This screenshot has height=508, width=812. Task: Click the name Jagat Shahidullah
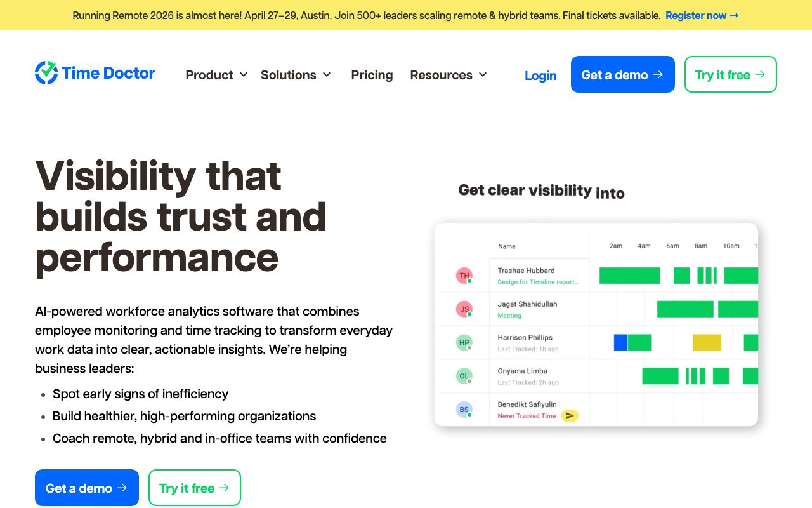[527, 304]
